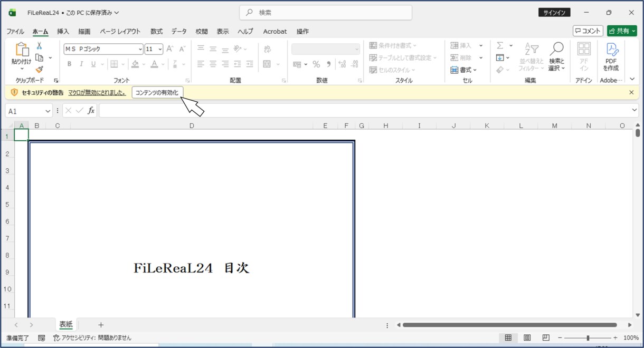Open the File (ファイル) tab
644x348 pixels.
point(15,31)
